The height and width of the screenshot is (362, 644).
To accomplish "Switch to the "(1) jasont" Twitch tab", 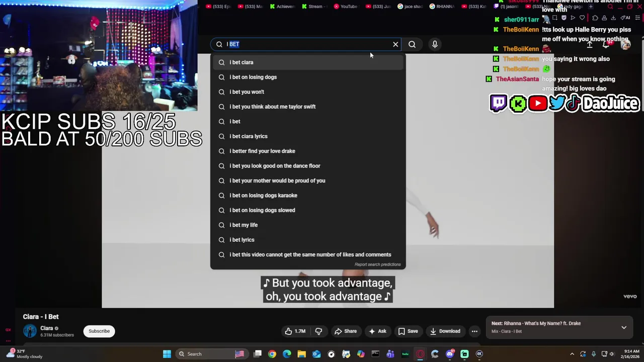I will click(507, 7).
